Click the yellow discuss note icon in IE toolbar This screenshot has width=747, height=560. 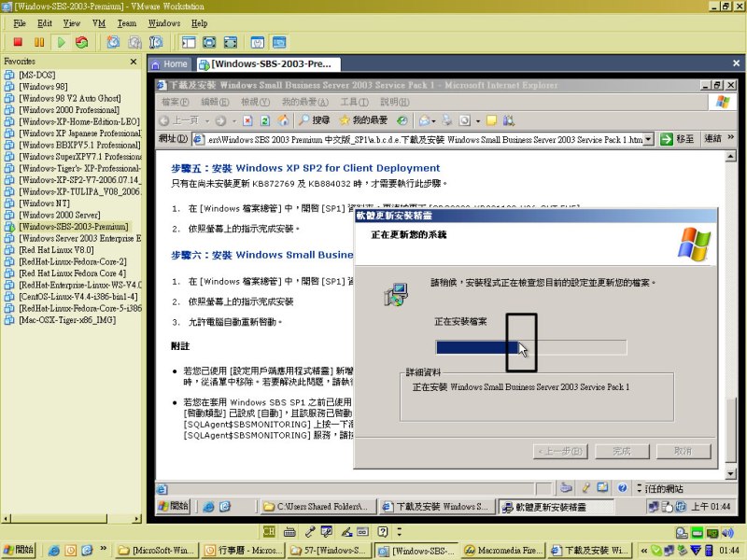click(492, 121)
